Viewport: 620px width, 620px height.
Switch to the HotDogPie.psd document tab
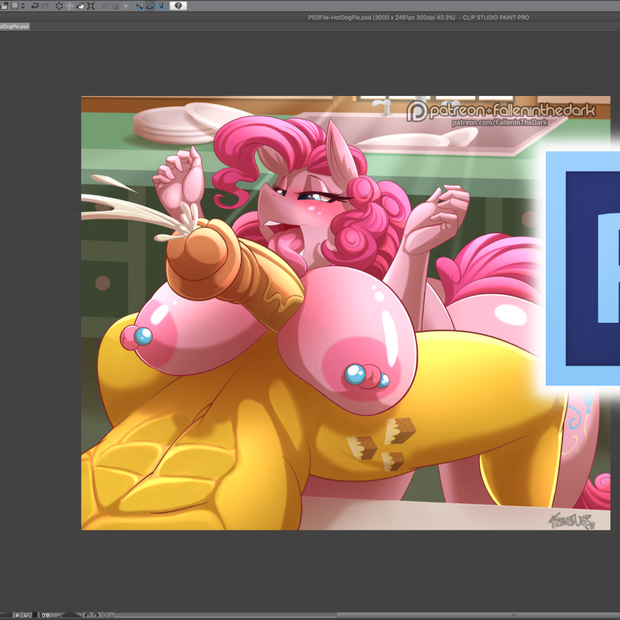point(14,27)
